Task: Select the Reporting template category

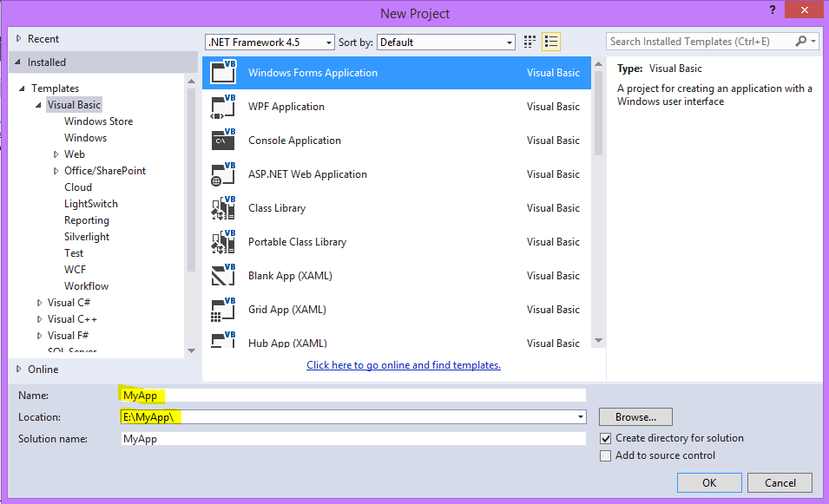Action: 87,220
